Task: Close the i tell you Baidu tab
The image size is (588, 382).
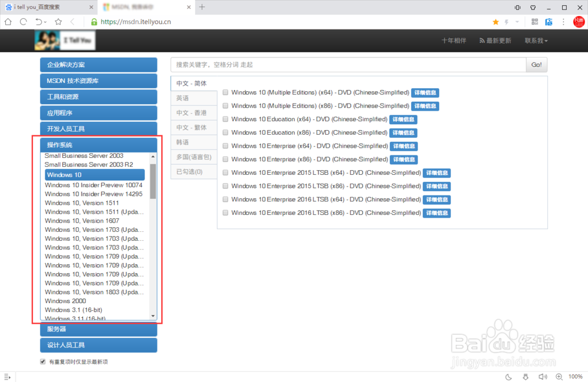Action: [91, 7]
